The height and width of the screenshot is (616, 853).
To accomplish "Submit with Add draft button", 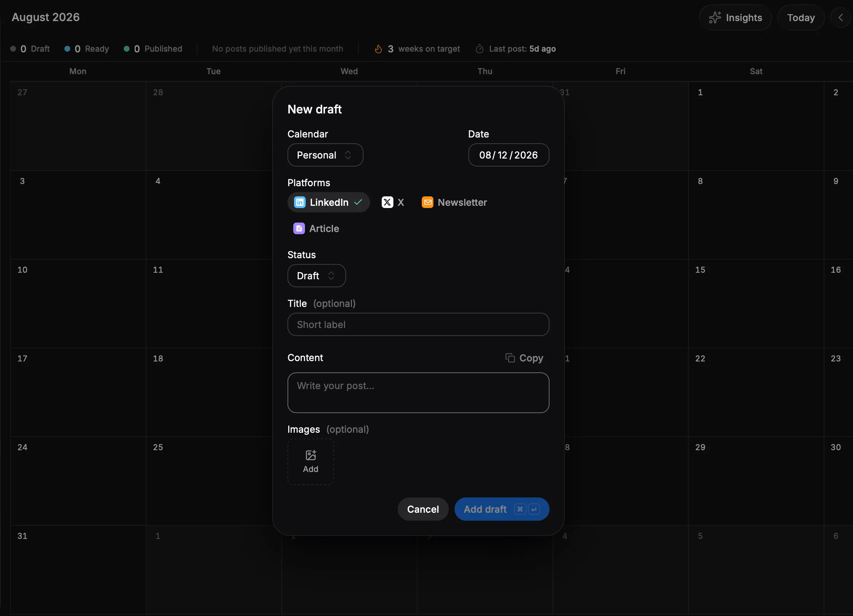I will [502, 509].
